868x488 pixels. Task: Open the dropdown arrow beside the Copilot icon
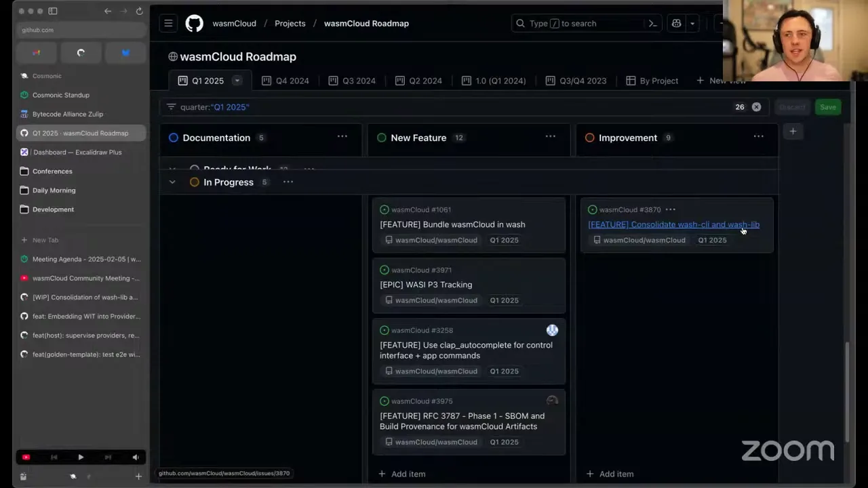(x=692, y=23)
